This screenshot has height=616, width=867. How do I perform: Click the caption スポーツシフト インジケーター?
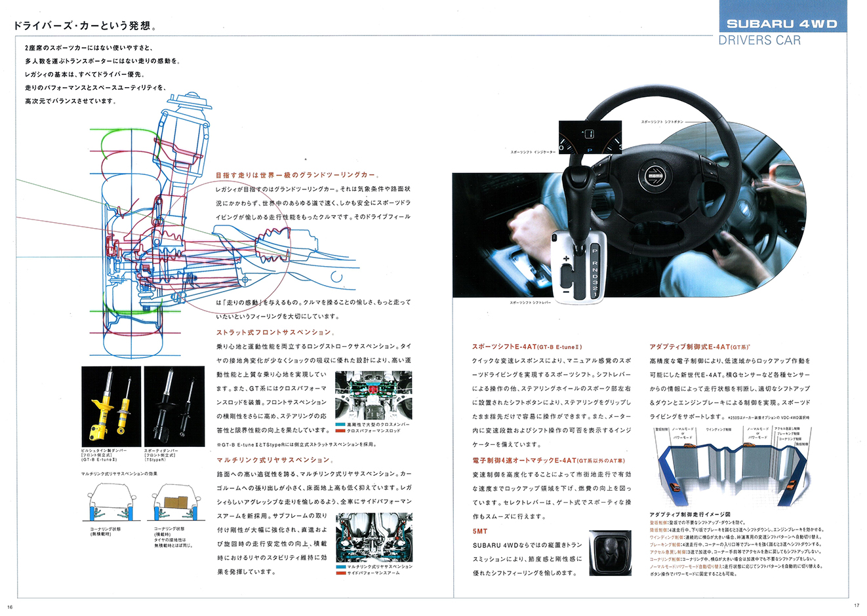click(x=533, y=152)
